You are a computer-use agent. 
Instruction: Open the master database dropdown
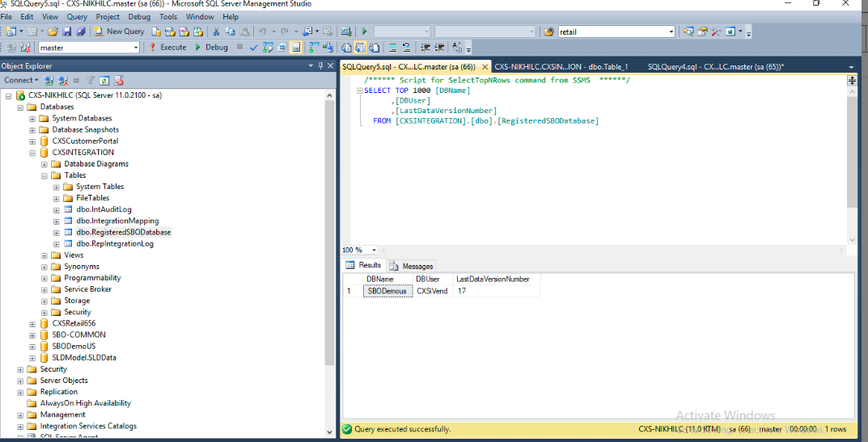pyautogui.click(x=136, y=48)
